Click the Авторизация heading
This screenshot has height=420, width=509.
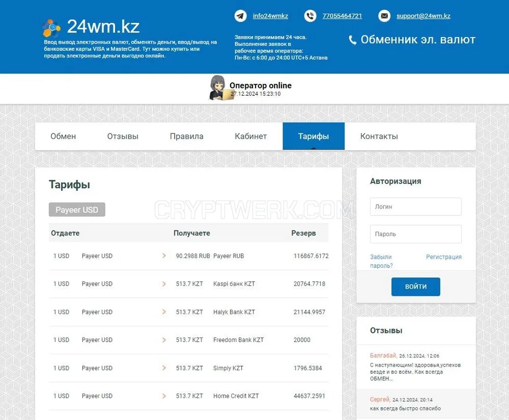(395, 181)
